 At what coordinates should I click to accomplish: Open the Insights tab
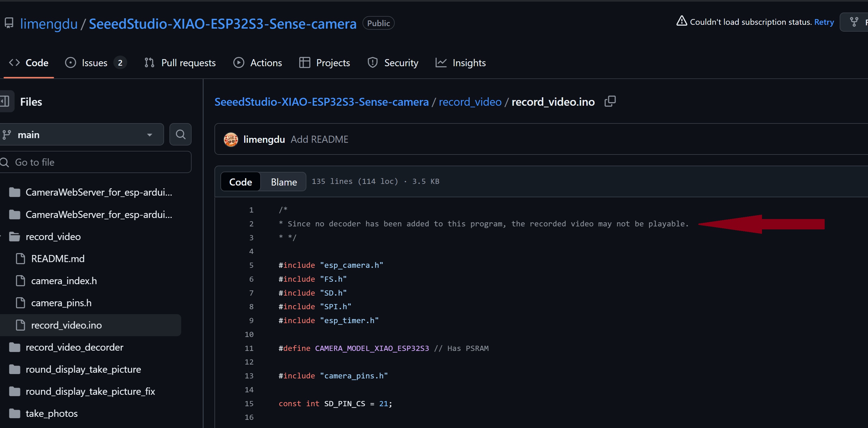pyautogui.click(x=469, y=63)
